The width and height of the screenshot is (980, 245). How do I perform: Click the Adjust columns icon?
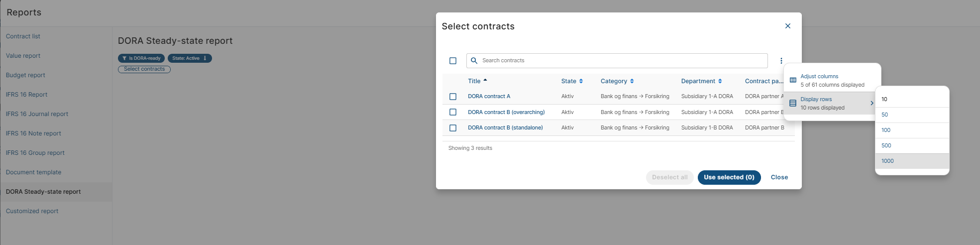(793, 80)
